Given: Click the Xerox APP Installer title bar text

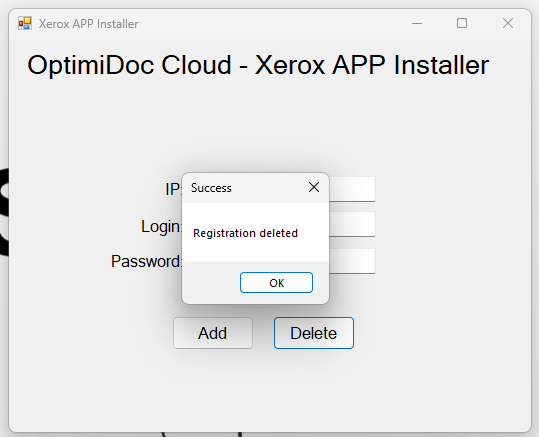Looking at the screenshot, I should (x=88, y=24).
